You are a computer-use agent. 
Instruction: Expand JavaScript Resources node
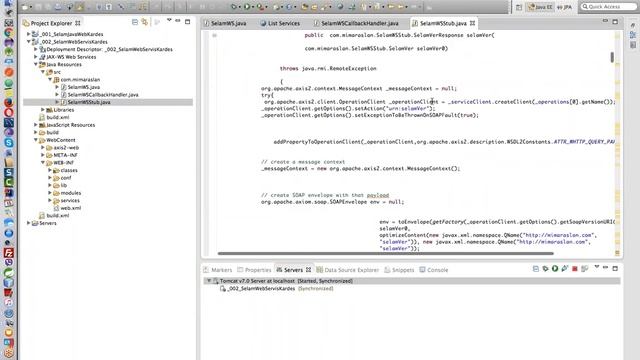point(36,125)
